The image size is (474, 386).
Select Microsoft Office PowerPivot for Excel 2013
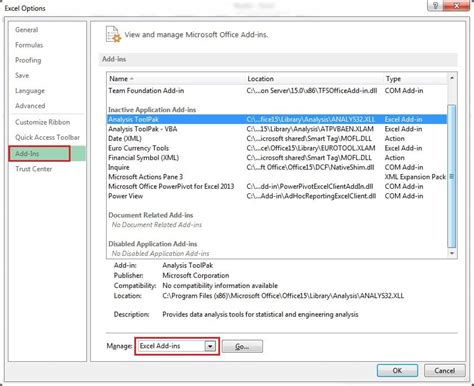point(277,187)
